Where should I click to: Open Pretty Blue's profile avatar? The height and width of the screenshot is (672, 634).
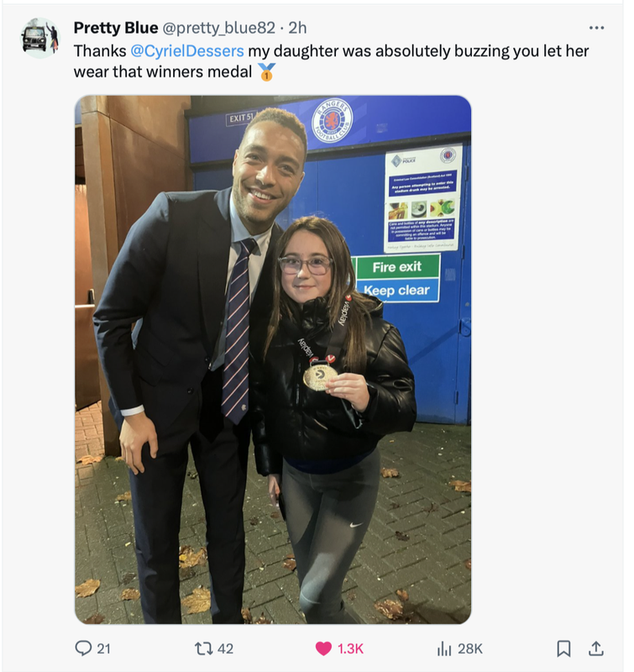[40, 38]
